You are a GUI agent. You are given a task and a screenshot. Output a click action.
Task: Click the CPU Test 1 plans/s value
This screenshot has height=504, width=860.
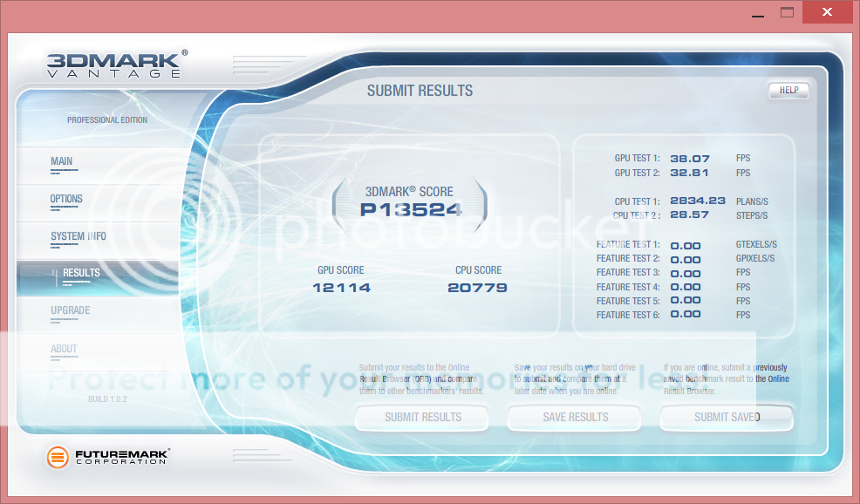click(698, 201)
